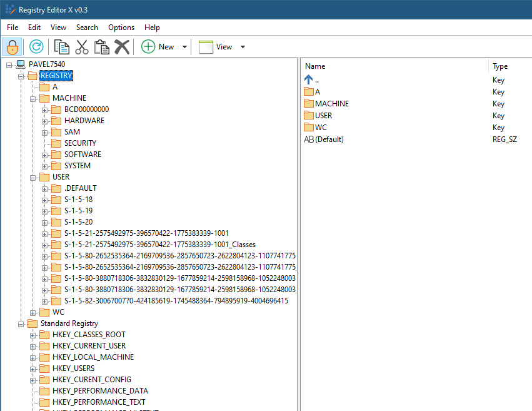Click the Copy toolbar icon
532x411 pixels.
(x=61, y=47)
